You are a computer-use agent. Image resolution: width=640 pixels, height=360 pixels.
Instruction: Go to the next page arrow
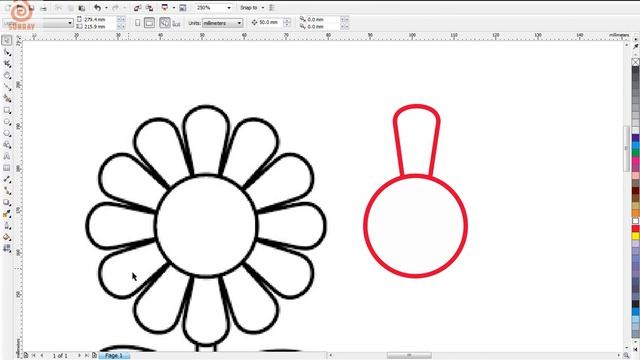coord(79,356)
